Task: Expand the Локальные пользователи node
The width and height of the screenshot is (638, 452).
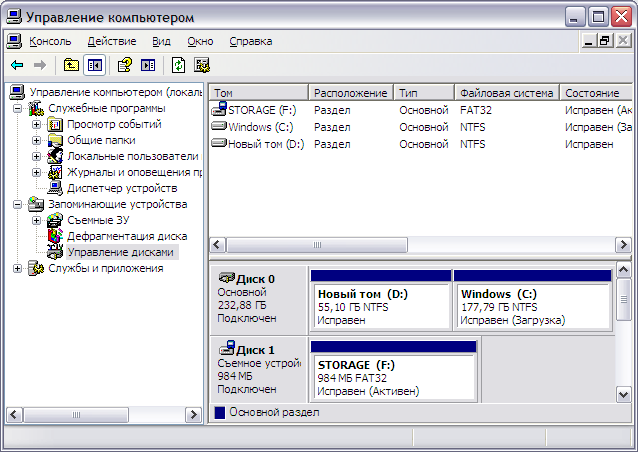Action: point(36,156)
